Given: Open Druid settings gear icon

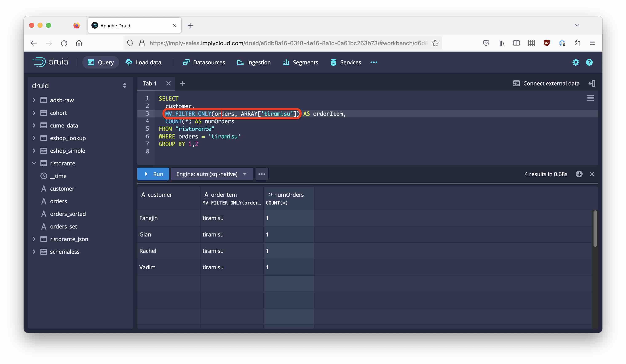Looking at the screenshot, I should click(x=575, y=62).
